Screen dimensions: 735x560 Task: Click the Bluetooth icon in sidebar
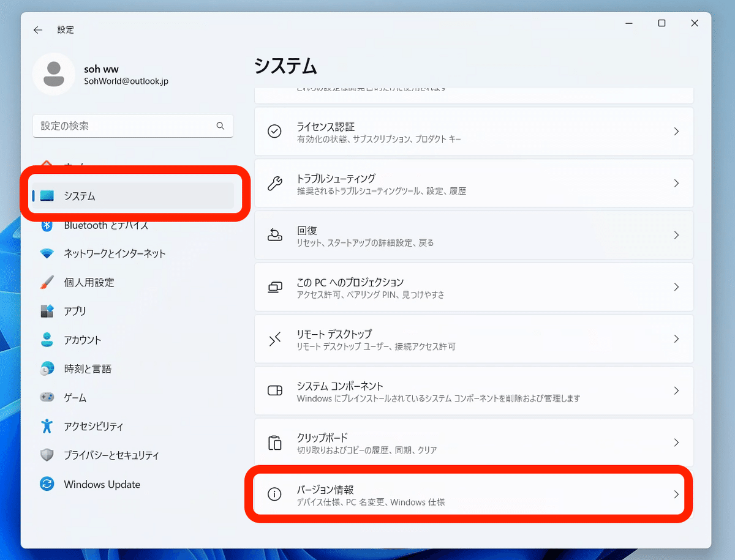[x=47, y=225]
